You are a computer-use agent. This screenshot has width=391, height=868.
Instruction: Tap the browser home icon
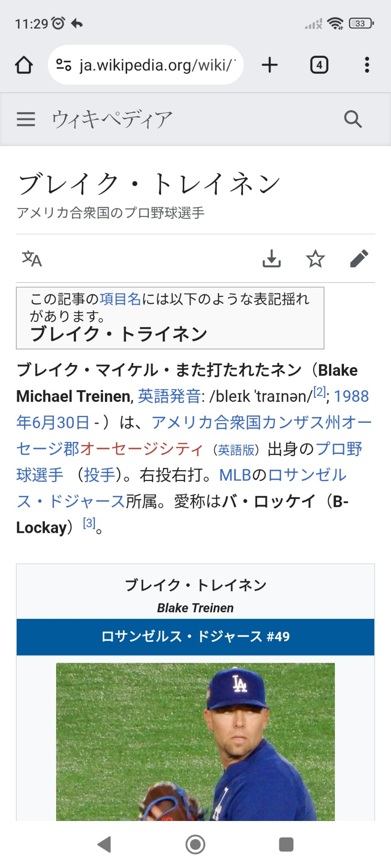tap(24, 65)
